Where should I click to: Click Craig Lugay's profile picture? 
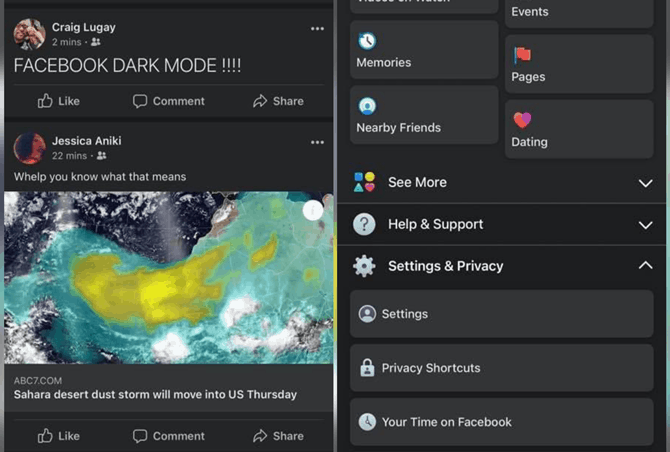pyautogui.click(x=29, y=34)
